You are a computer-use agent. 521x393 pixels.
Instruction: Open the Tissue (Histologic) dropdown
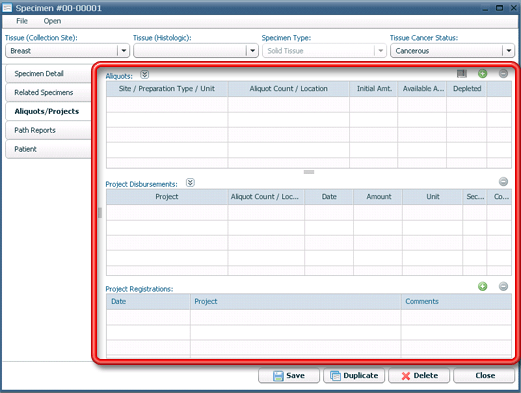(252, 51)
